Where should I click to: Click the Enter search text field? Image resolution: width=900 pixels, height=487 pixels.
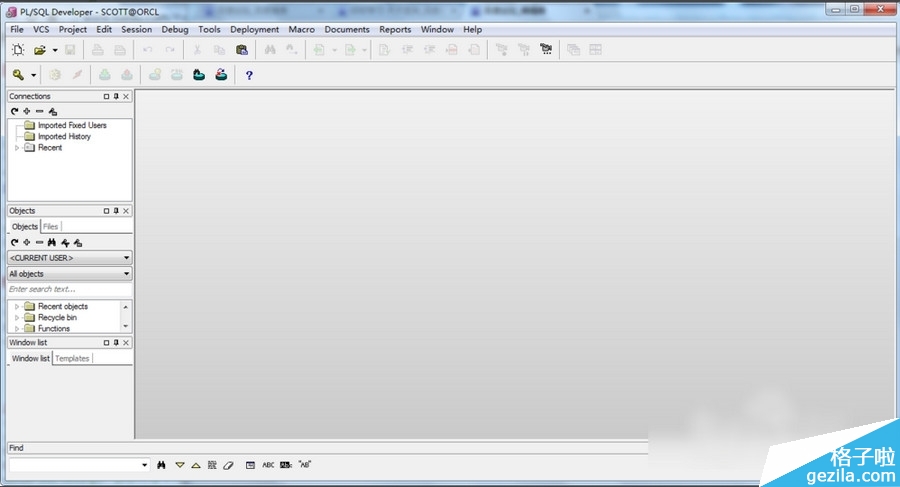(x=69, y=289)
